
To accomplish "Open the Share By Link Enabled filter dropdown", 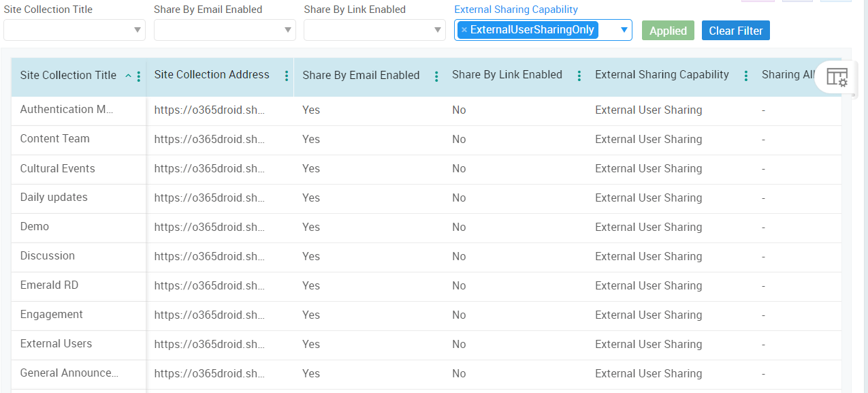I will click(438, 29).
